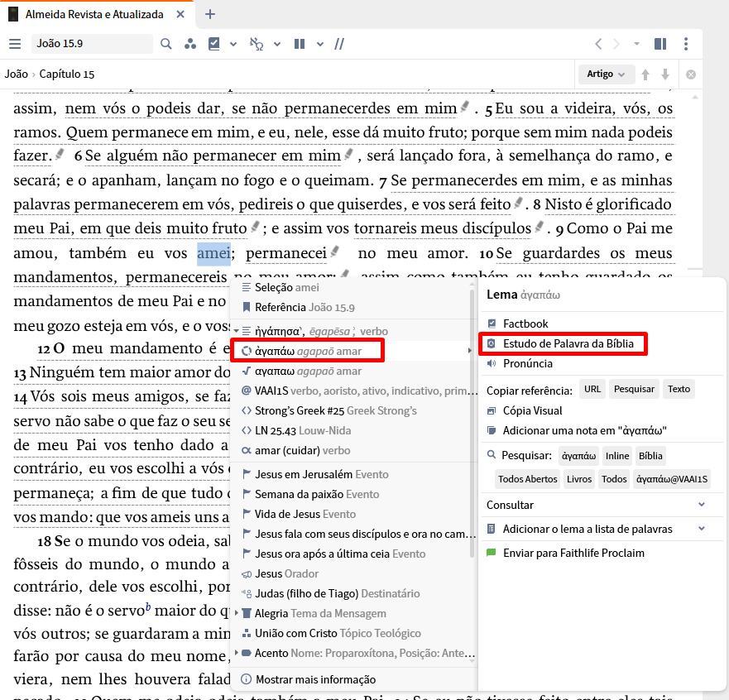
Task: Click the Texto copy reference button
Action: tap(679, 389)
